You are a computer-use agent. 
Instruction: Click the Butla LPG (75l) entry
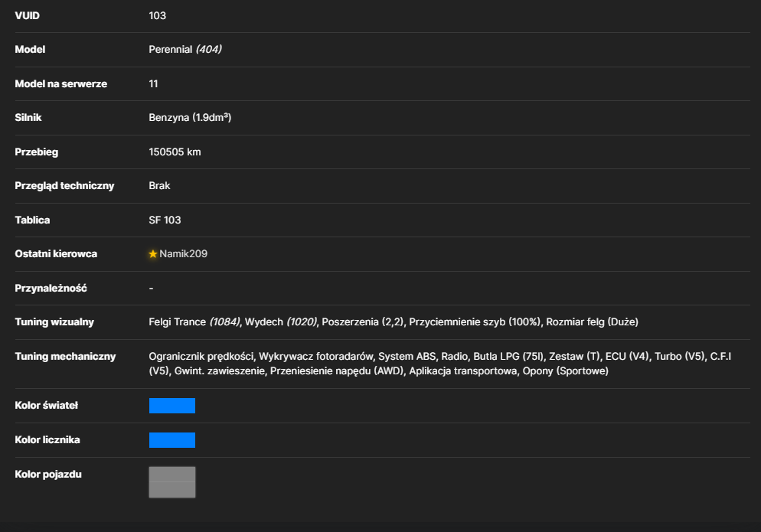[508, 356]
